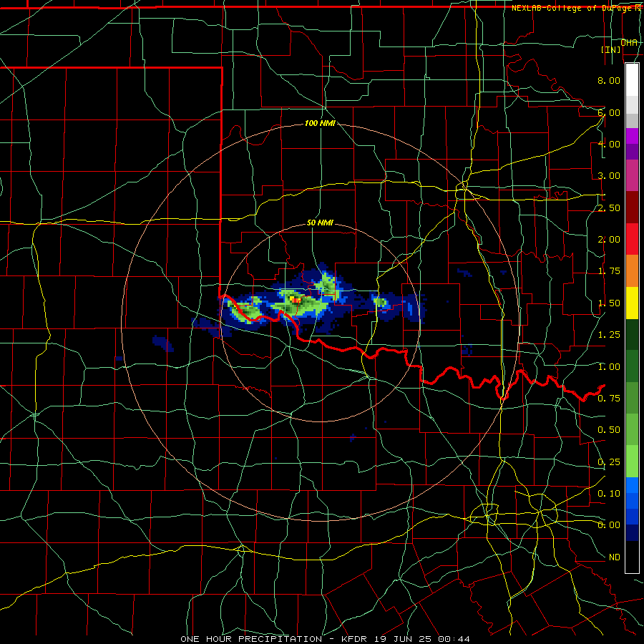Select the orange swatch on the color bar
The width and height of the screenshot is (644, 644).
pos(632,271)
